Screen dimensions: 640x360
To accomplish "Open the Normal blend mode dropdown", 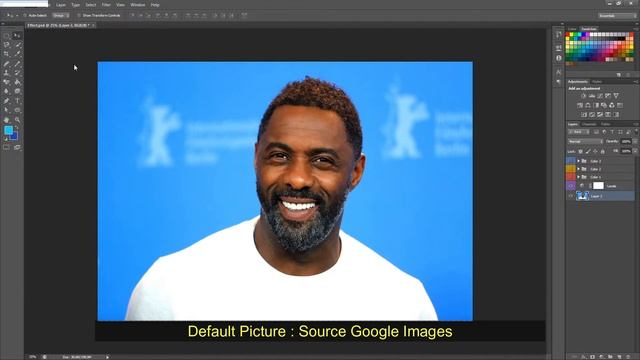I will pos(585,141).
